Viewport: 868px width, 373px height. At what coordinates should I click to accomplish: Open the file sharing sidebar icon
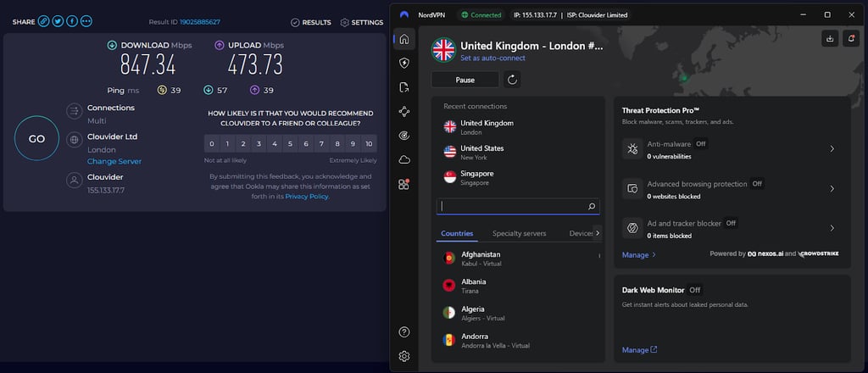pyautogui.click(x=404, y=87)
